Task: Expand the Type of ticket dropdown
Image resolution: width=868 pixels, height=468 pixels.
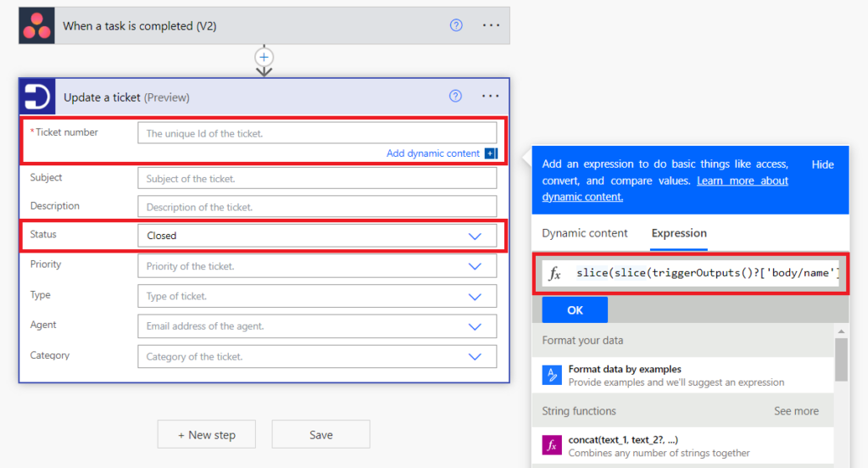Action: [x=475, y=297]
